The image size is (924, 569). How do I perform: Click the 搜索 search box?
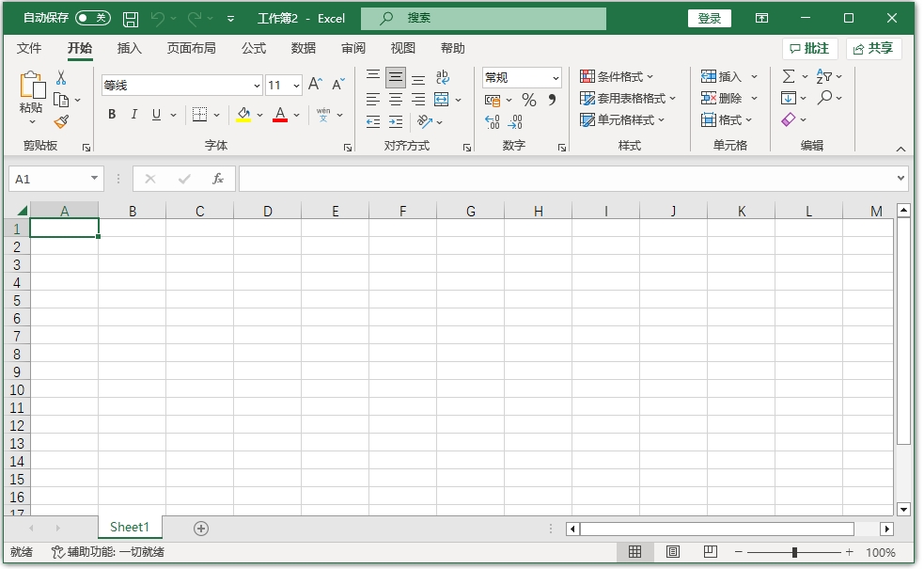coord(483,18)
